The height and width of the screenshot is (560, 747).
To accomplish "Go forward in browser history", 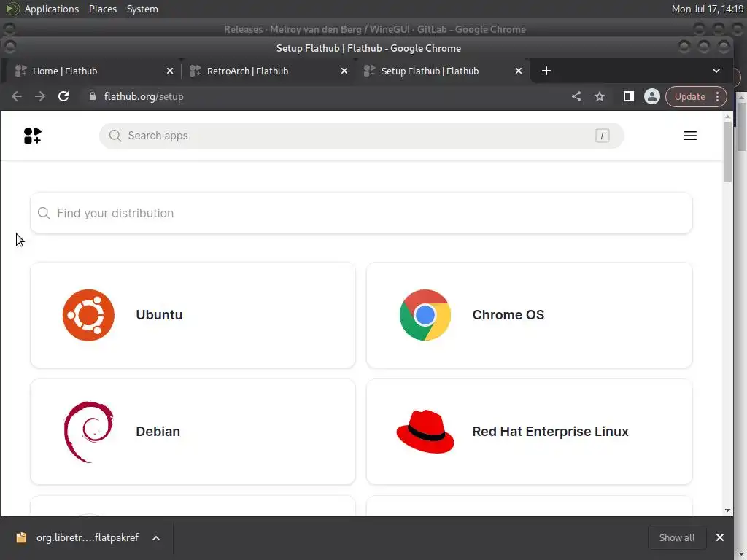I will coord(40,97).
